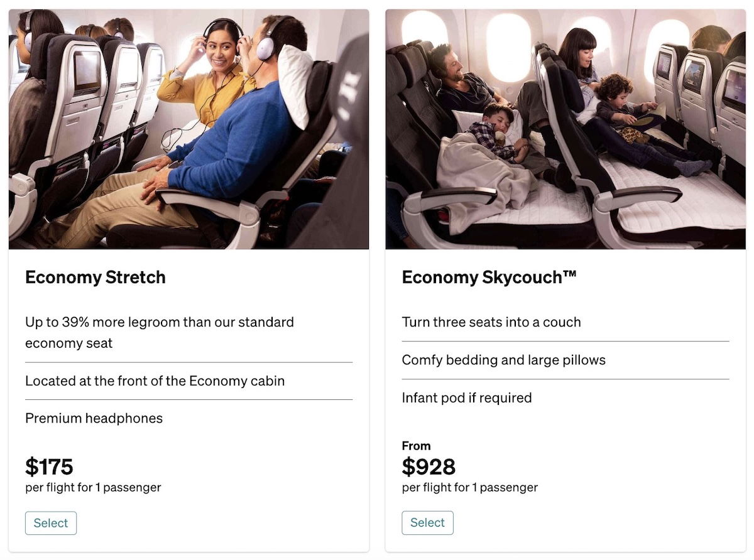Click "Located at the front of the Economy cabin"

(x=155, y=380)
